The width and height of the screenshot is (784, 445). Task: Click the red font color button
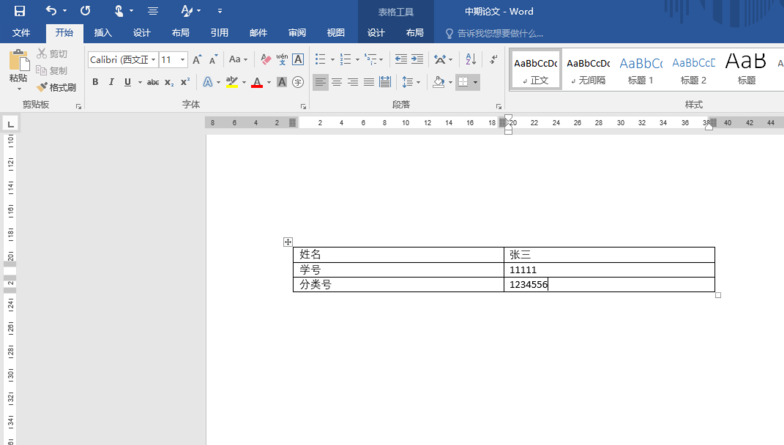point(256,82)
